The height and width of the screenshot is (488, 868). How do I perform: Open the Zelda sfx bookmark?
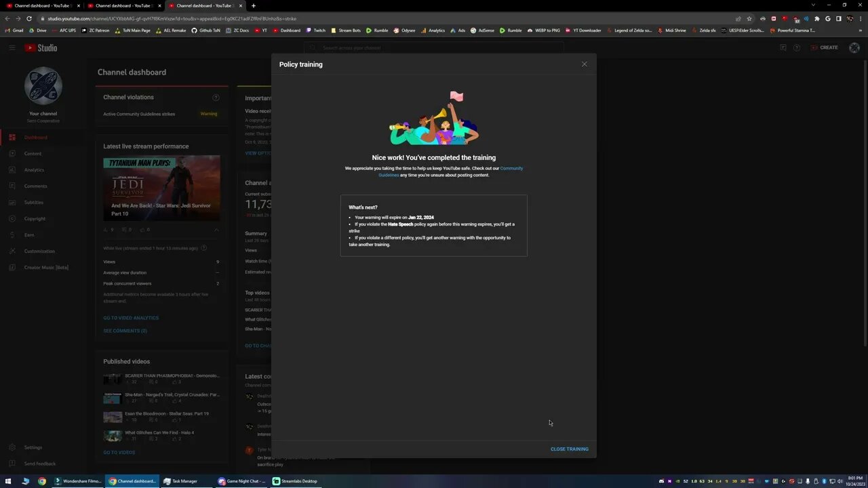tap(704, 30)
